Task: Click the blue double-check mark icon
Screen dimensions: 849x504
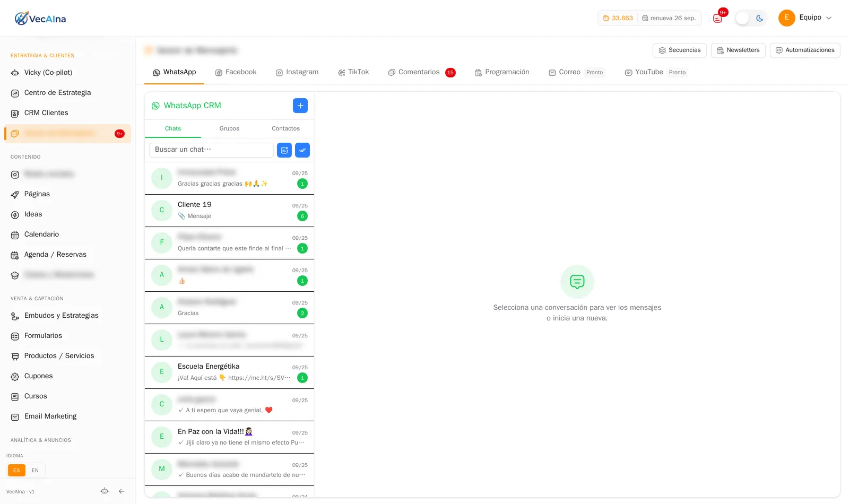Action: pos(302,150)
